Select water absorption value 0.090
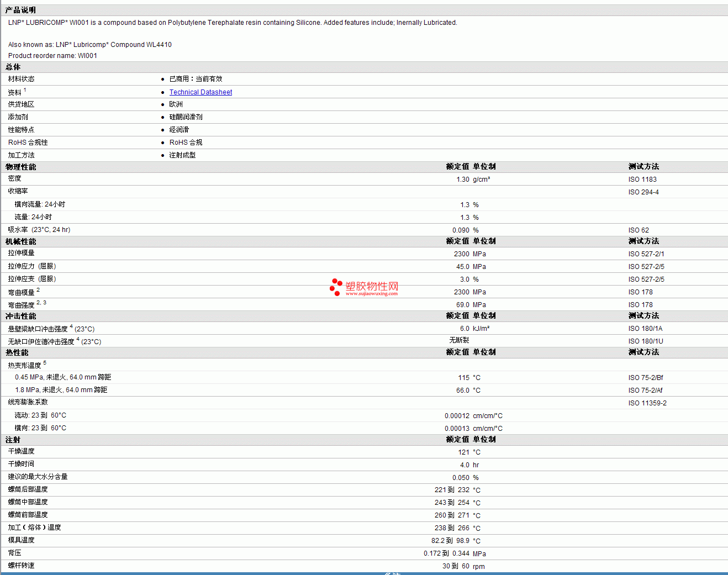The height and width of the screenshot is (575, 728). point(461,230)
